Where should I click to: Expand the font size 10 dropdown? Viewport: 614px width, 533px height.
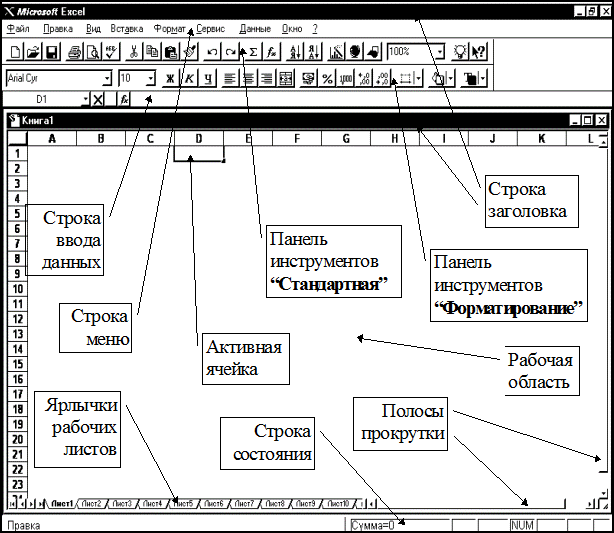coord(151,78)
